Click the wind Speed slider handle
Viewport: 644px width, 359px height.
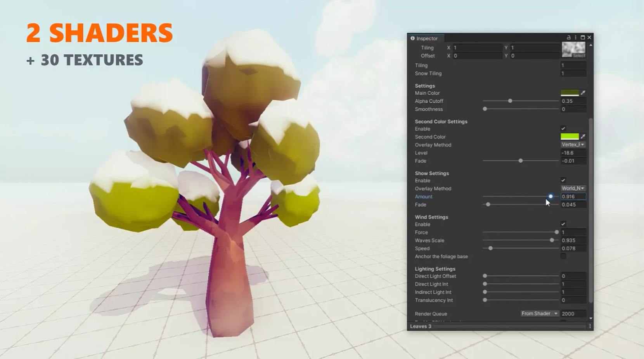490,248
